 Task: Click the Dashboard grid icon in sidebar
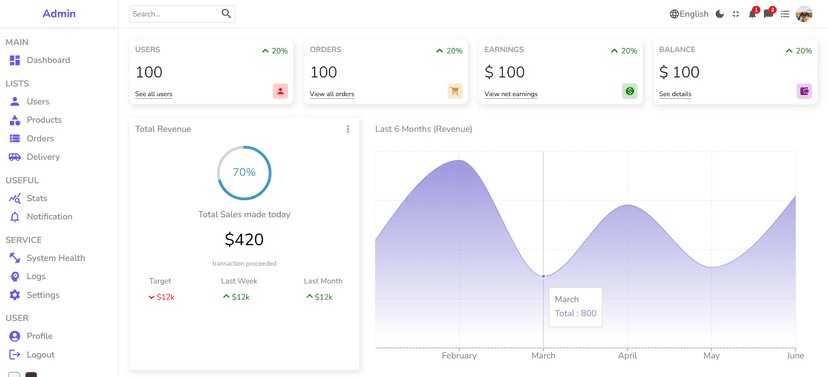pos(15,60)
